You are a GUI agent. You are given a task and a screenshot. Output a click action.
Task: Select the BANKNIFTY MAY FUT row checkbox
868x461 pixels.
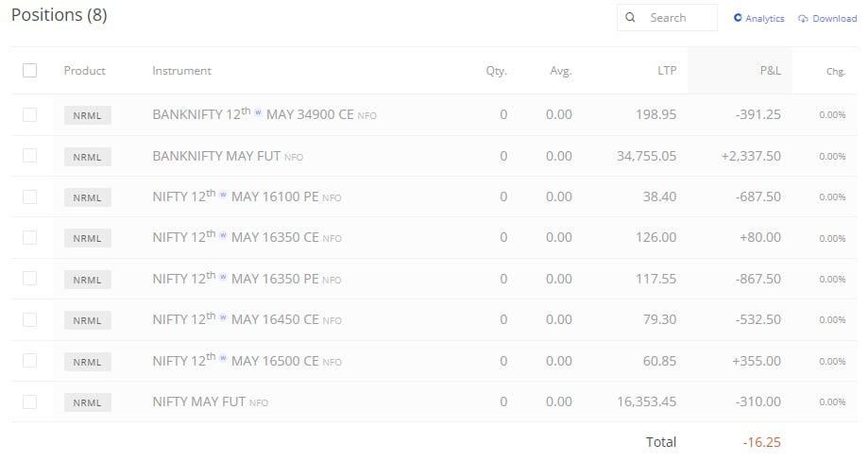30,156
